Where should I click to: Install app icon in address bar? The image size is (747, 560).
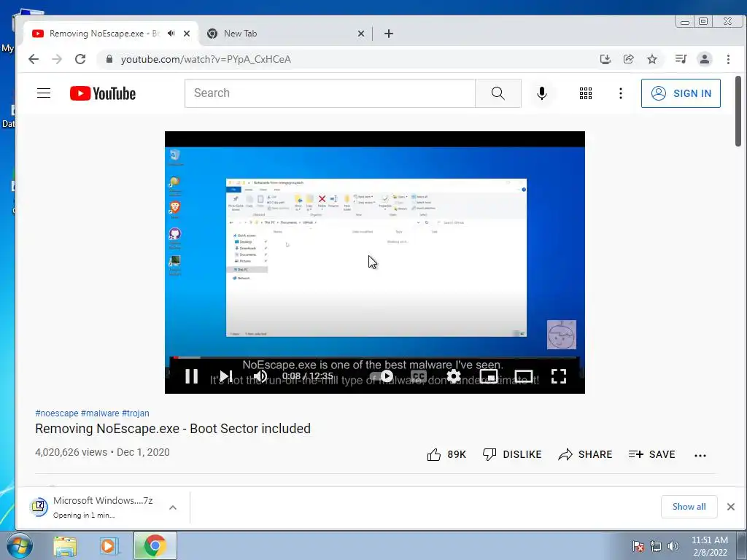coord(605,59)
